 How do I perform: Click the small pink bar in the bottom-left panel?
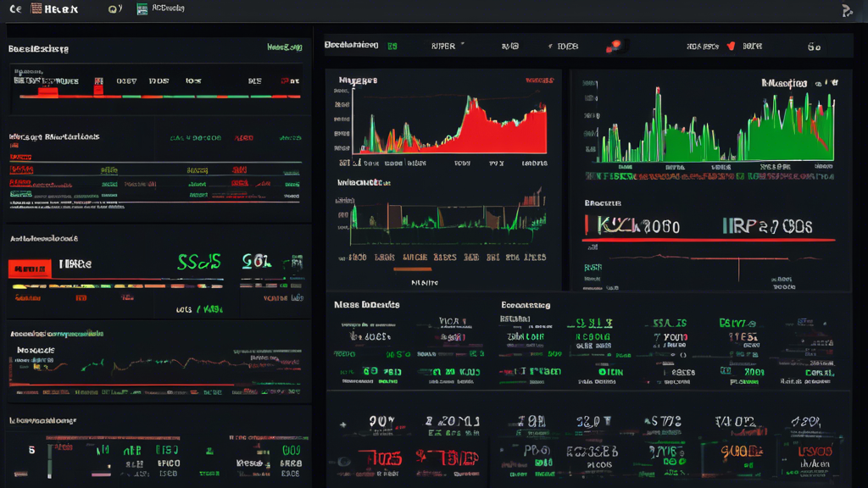101,474
